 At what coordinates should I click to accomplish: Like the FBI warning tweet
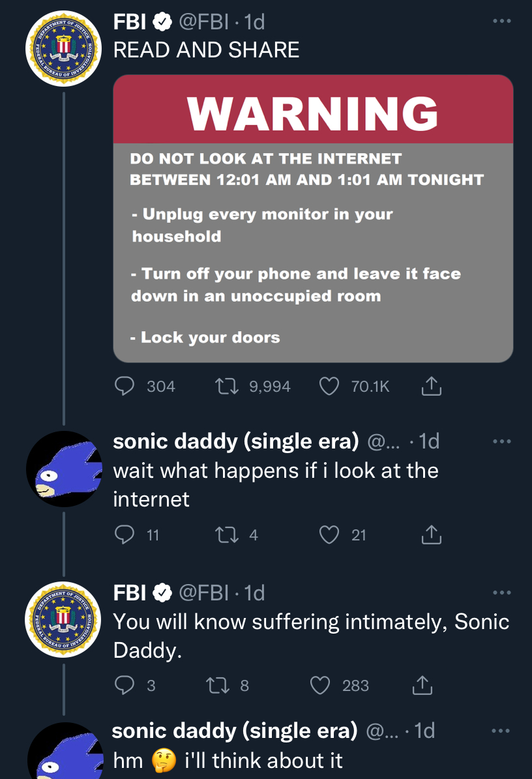[x=329, y=387]
